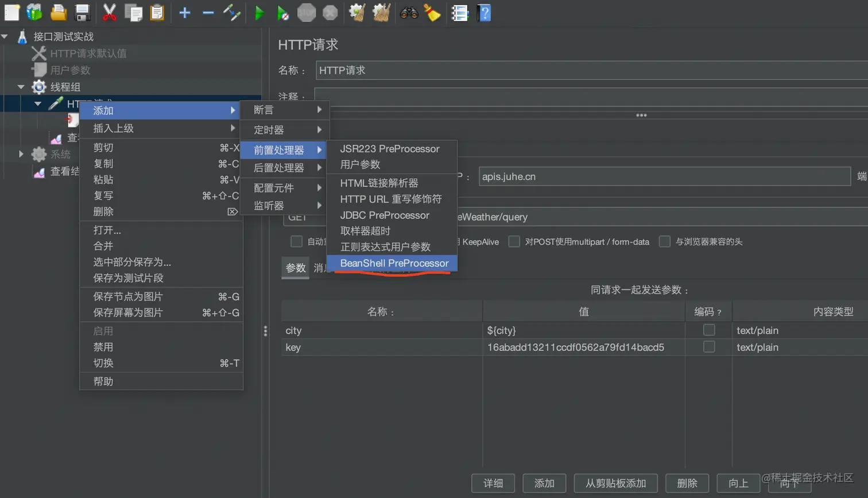Choose 复写 in the context menu
This screenshot has height=498, width=868.
(x=161, y=196)
